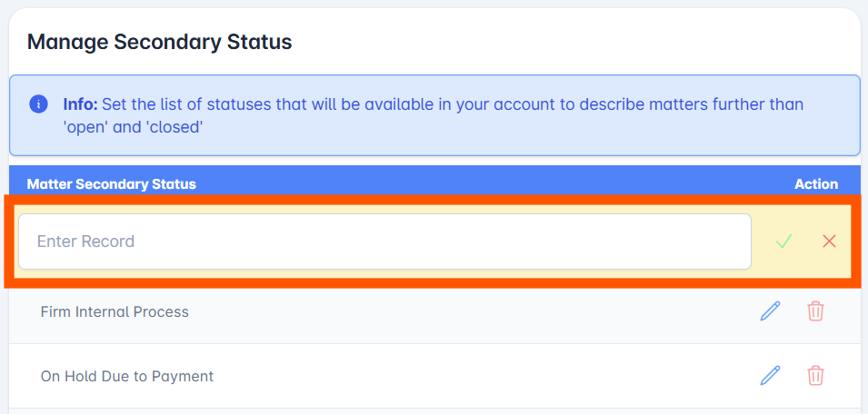Click blank space in Firm Internal Process row
The width and height of the screenshot is (868, 414).
(471, 311)
